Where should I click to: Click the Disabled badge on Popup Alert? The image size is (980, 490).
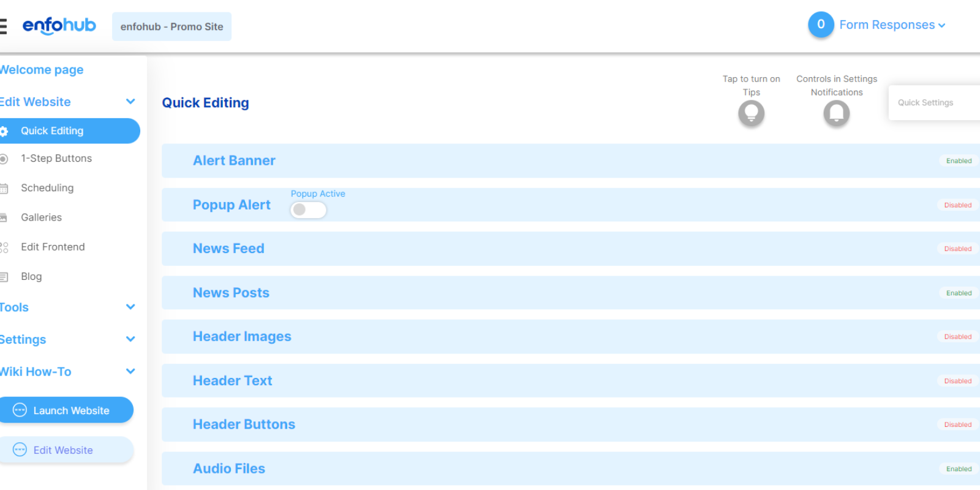[x=957, y=205]
